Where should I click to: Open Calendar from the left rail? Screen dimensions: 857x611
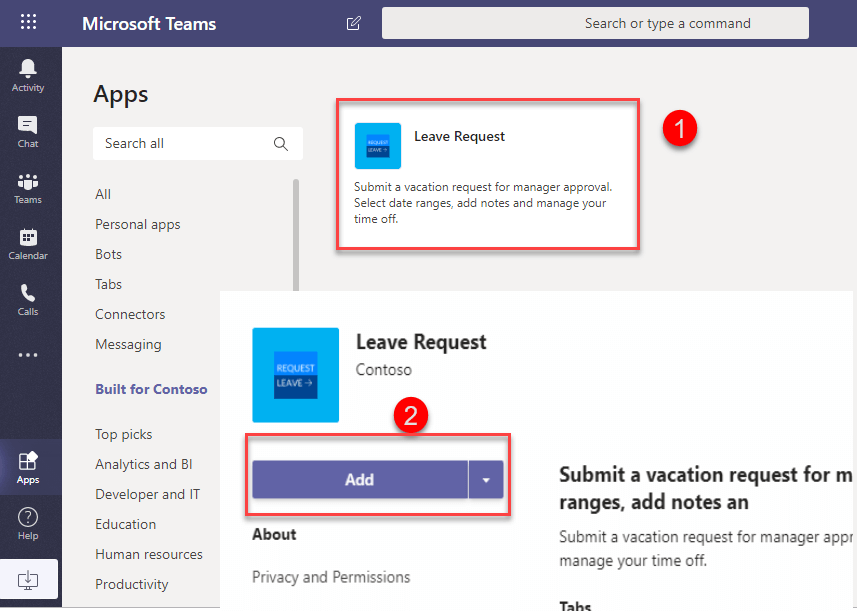tap(28, 243)
